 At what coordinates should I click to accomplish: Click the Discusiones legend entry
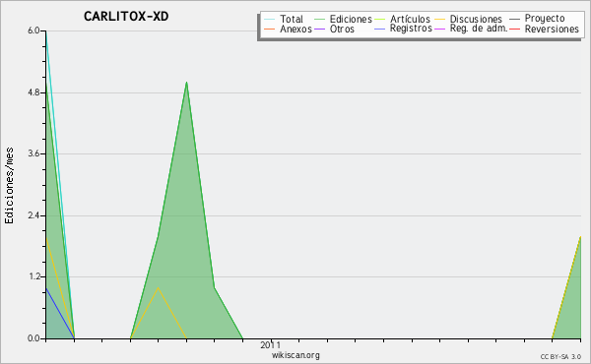(x=476, y=19)
